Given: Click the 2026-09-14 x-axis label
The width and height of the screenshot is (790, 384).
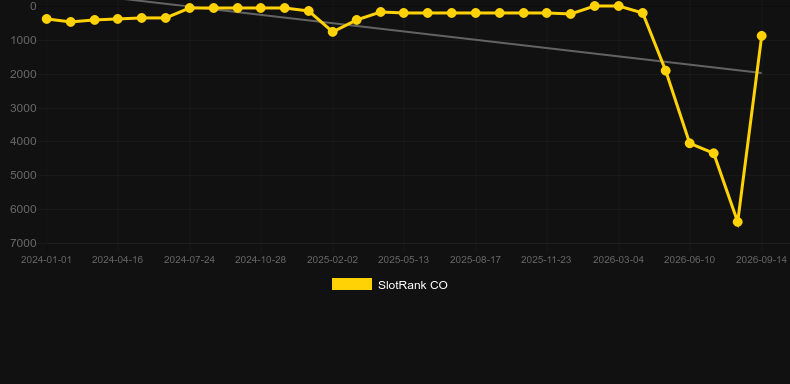Looking at the screenshot, I should pyautogui.click(x=761, y=260).
